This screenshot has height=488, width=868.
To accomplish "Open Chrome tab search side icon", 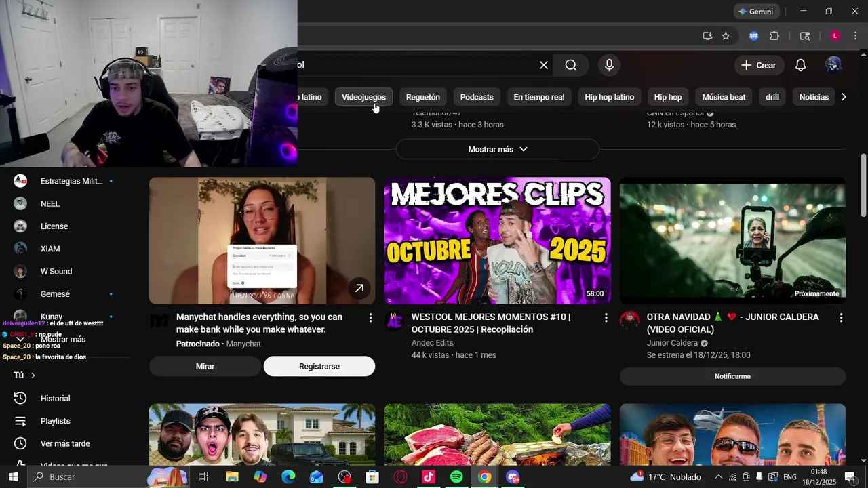I will [805, 36].
